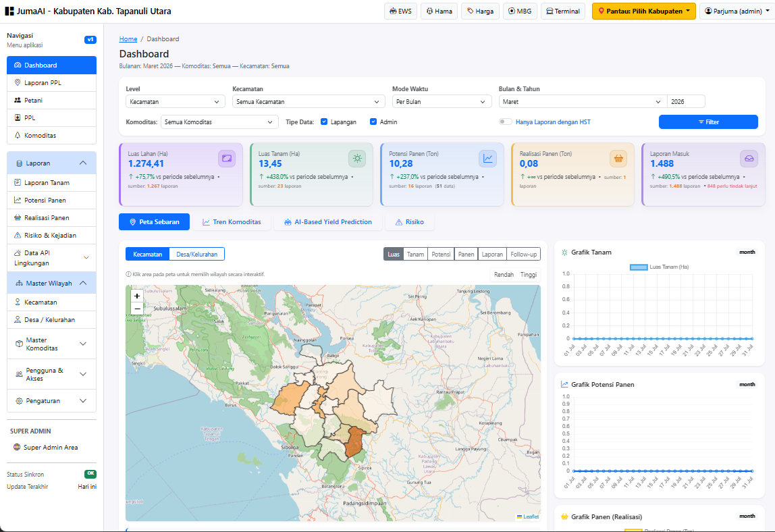Screen dimensions: 775x532
Task: Click the Laporan Tanam icon
Action: (18, 183)
